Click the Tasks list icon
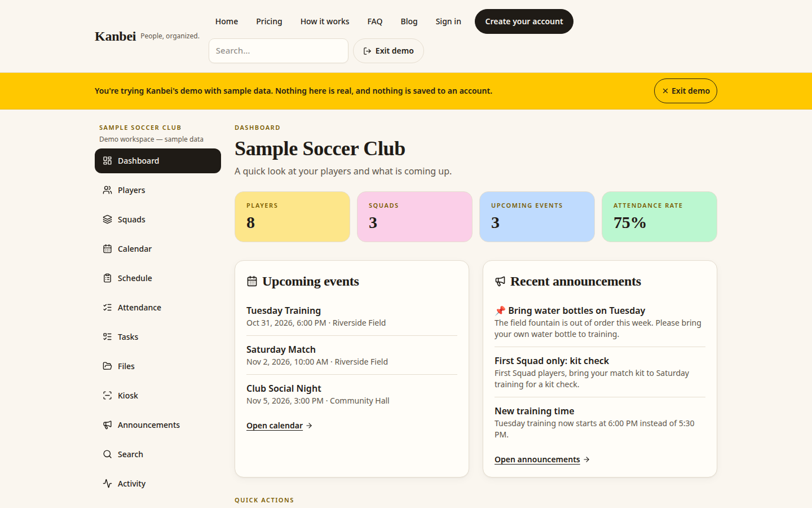Viewport: 812px width, 508px height. (x=107, y=337)
